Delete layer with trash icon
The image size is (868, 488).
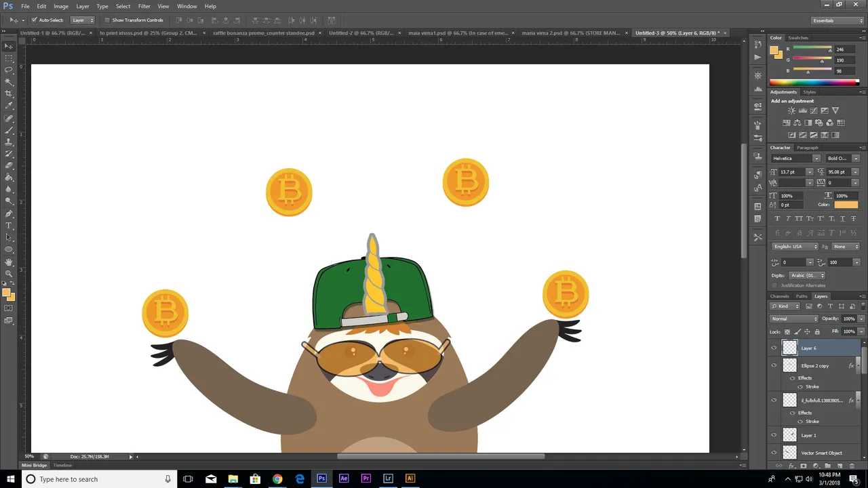(x=852, y=466)
